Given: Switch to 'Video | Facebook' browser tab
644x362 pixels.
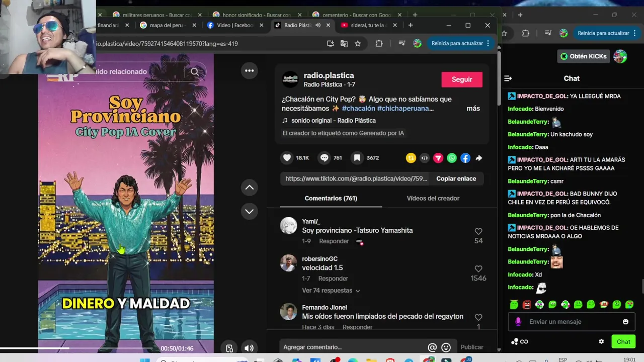Looking at the screenshot, I should coord(235,25).
